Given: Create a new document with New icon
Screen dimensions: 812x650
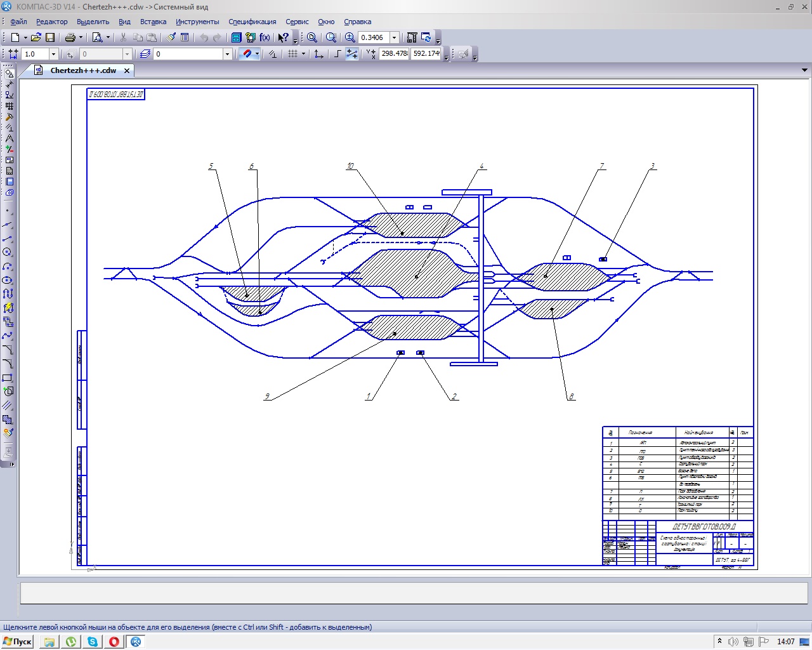Looking at the screenshot, I should point(15,37).
